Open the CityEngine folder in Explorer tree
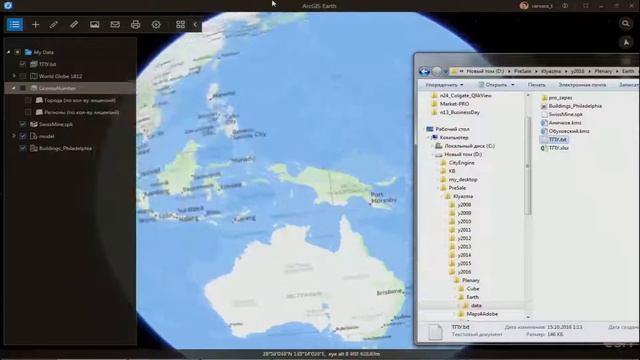 click(x=461, y=162)
